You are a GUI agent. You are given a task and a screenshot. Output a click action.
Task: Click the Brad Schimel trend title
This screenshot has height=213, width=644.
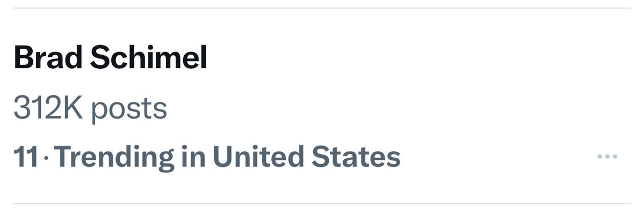click(110, 58)
